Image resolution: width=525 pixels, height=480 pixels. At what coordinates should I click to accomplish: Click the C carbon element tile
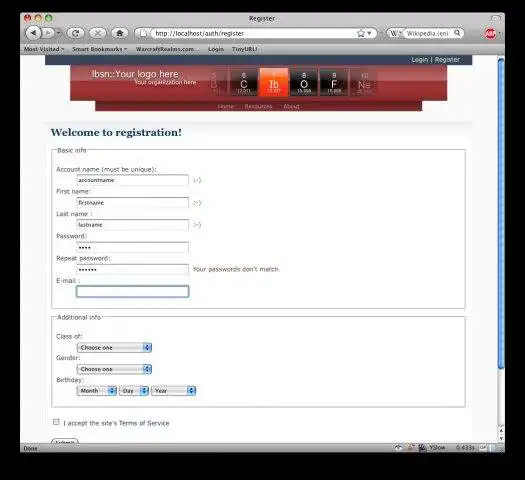pos(244,82)
